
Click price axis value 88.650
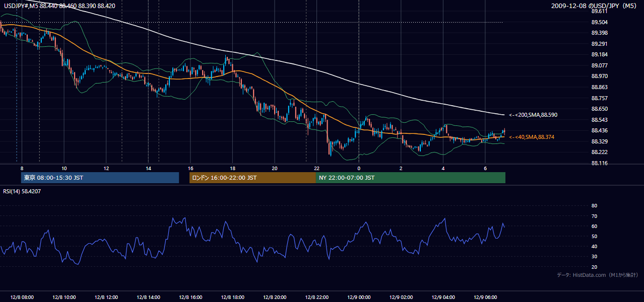[x=599, y=109]
